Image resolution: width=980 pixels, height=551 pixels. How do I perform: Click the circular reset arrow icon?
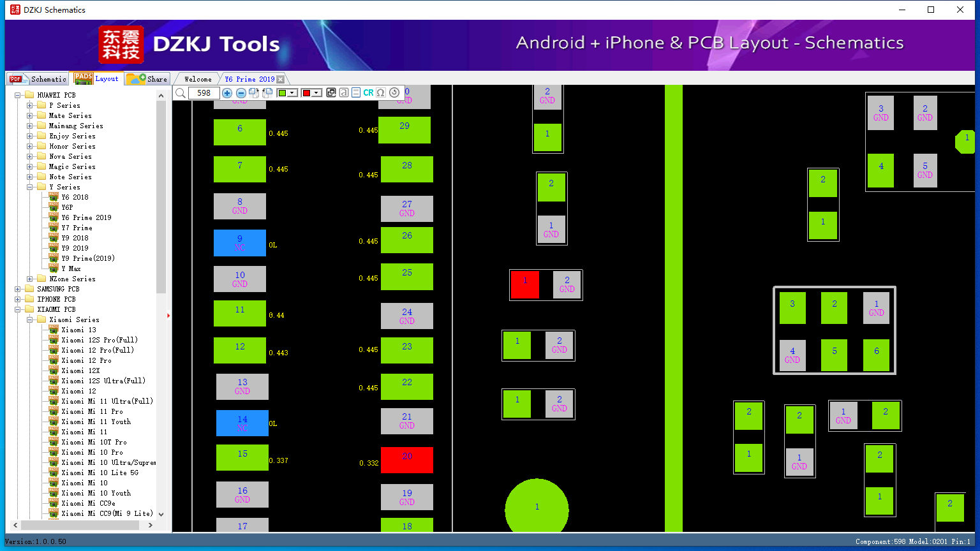pos(394,92)
